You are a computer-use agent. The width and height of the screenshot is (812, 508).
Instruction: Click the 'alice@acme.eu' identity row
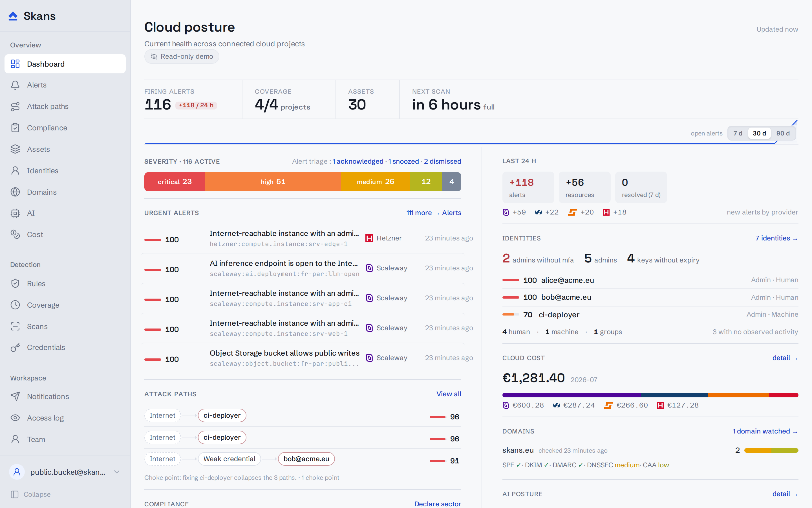pos(650,280)
